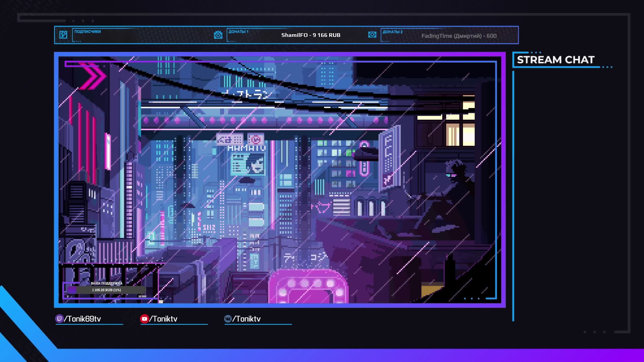
Task: Click the ДОНАТЫ 1 money icon
Action: [x=218, y=35]
